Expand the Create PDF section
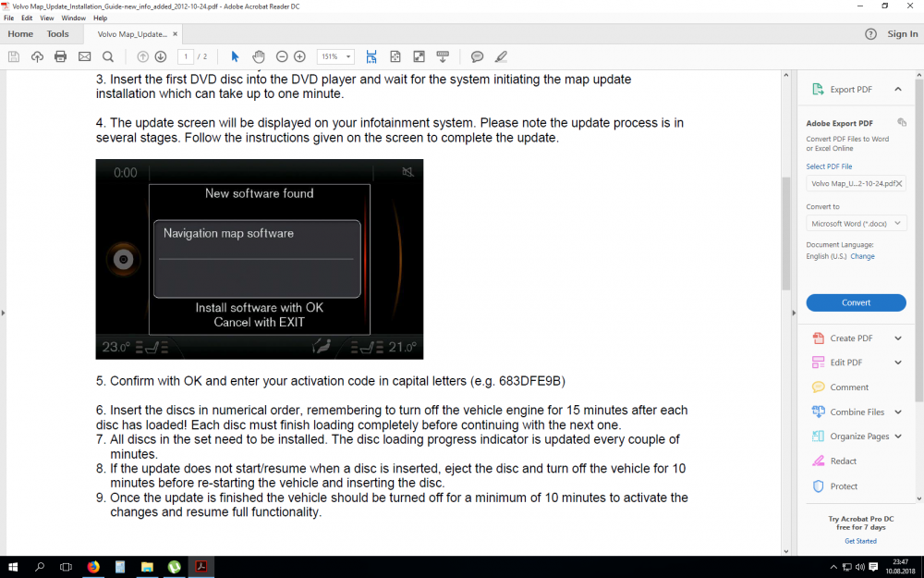This screenshot has height=578, width=924. tap(897, 338)
